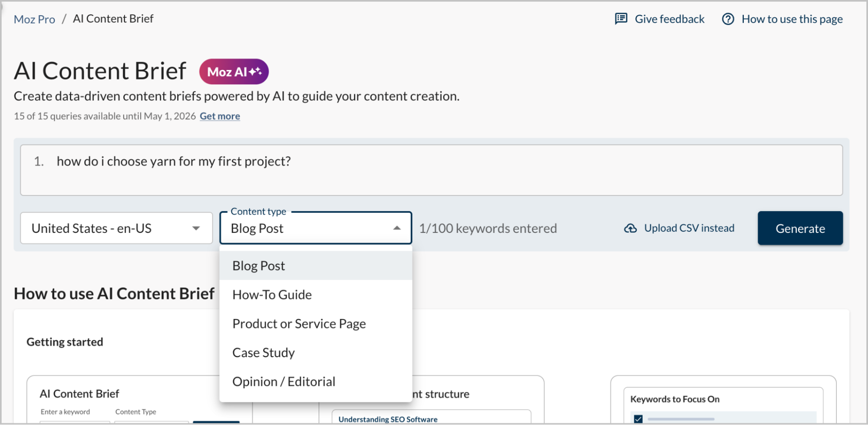
Task: Click the Give feedback chat icon
Action: click(621, 19)
